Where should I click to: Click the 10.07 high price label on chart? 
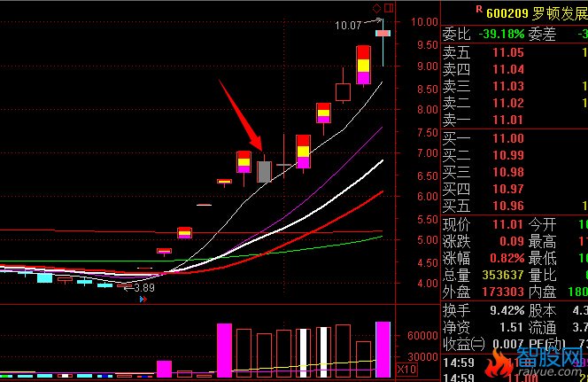coord(348,26)
